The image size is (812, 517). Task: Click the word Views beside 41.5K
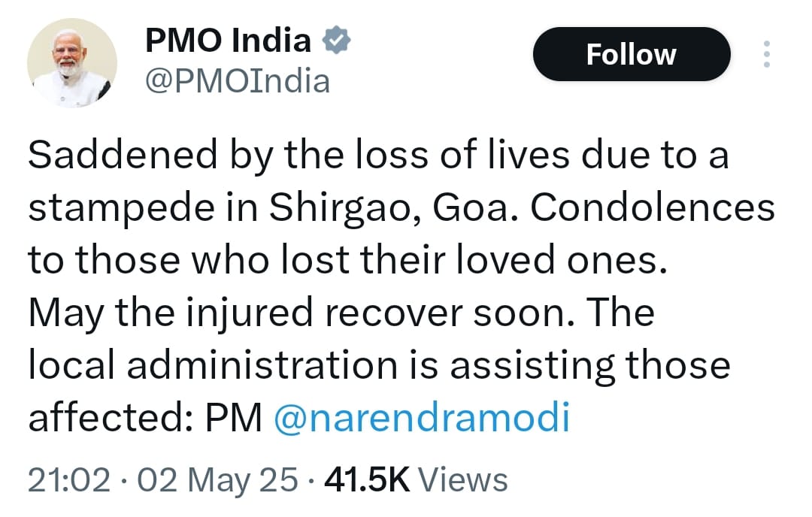(463, 479)
